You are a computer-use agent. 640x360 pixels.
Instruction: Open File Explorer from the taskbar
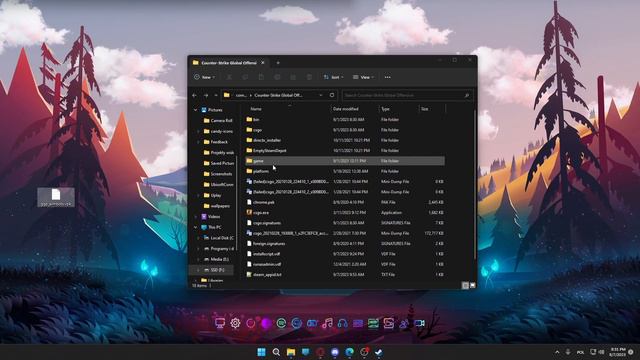click(291, 352)
